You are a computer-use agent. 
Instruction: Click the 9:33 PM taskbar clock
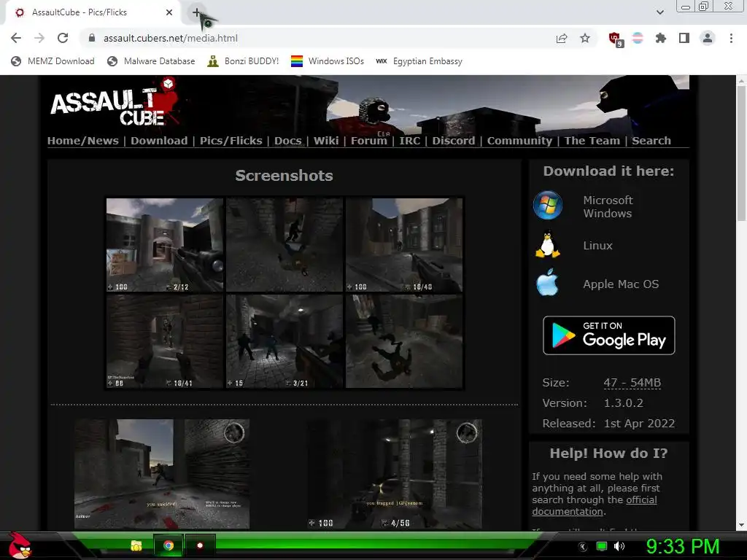click(x=682, y=546)
